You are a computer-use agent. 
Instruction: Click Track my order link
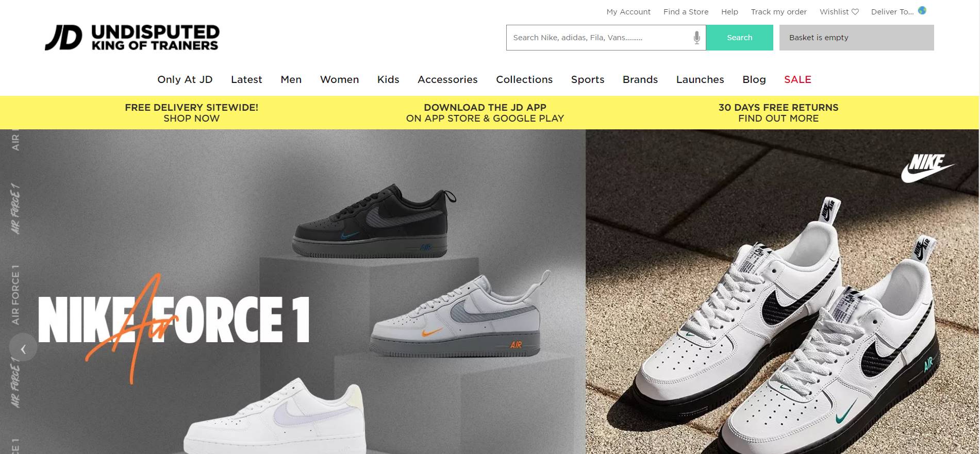point(778,11)
